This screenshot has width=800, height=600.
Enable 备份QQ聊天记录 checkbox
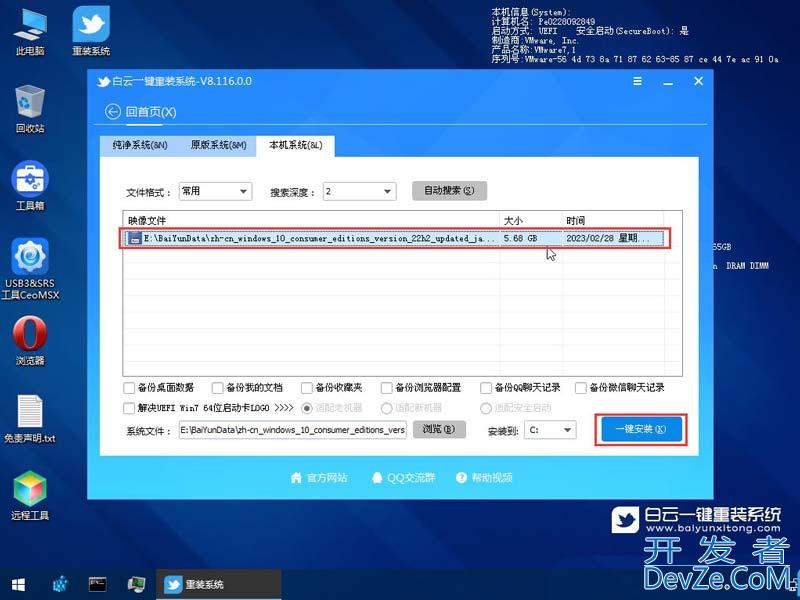click(486, 388)
